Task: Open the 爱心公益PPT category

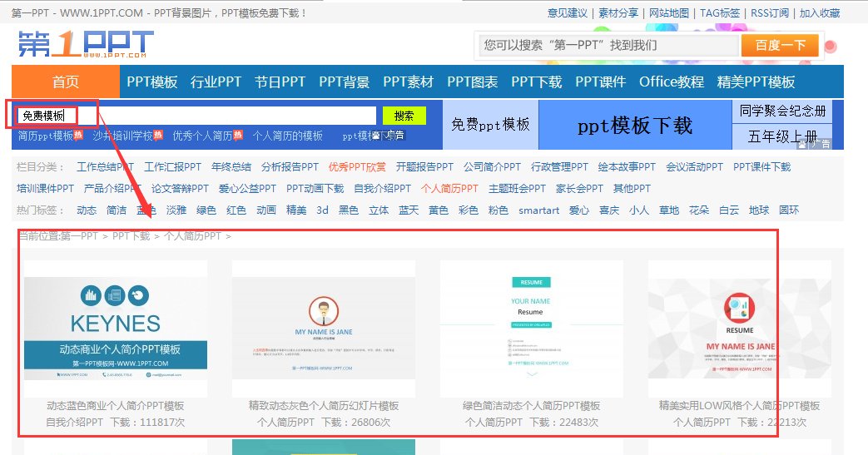Action: (x=247, y=188)
